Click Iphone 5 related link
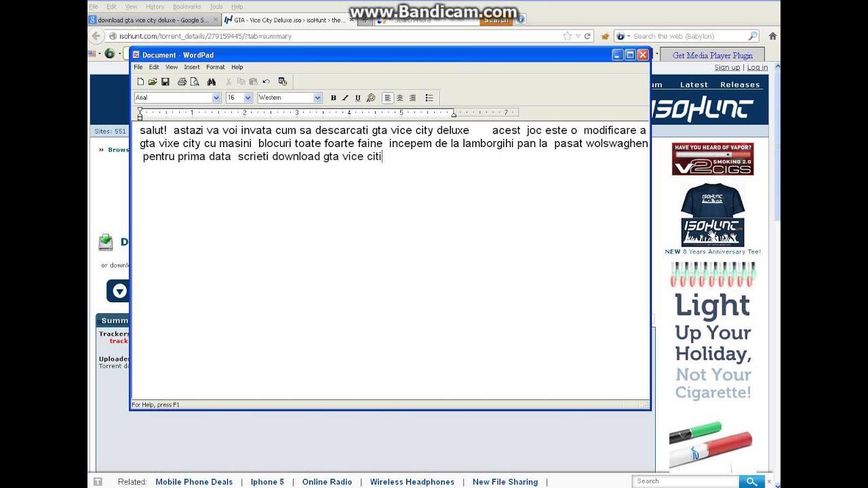The width and height of the screenshot is (868, 488). [267, 482]
